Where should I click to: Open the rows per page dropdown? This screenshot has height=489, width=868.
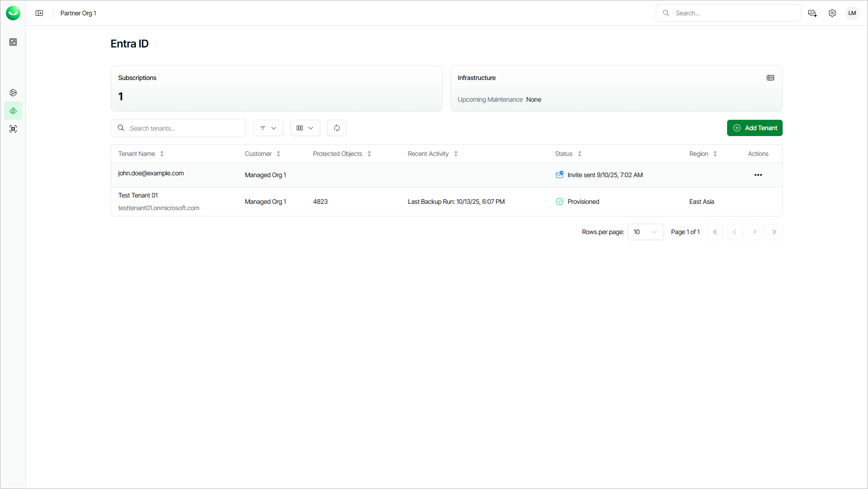pos(645,232)
